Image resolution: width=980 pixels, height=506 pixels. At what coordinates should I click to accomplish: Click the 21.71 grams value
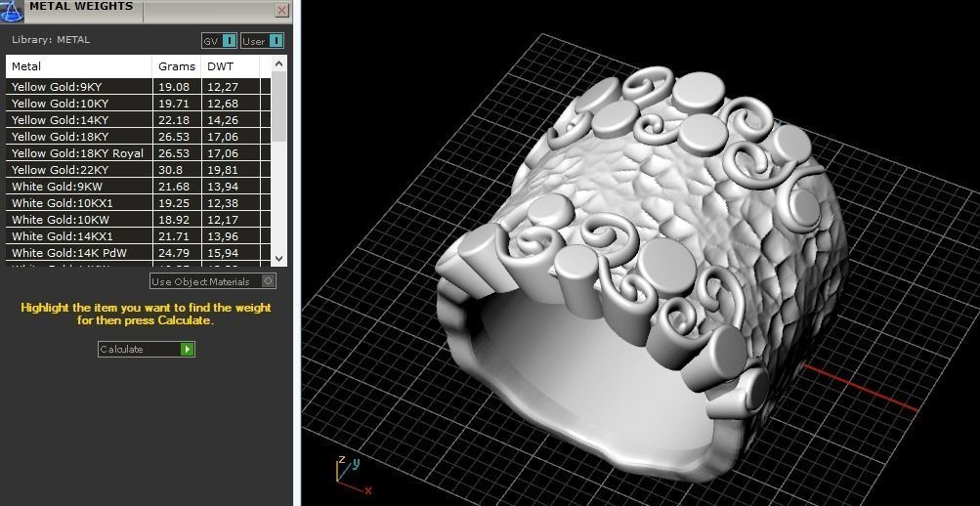point(173,236)
